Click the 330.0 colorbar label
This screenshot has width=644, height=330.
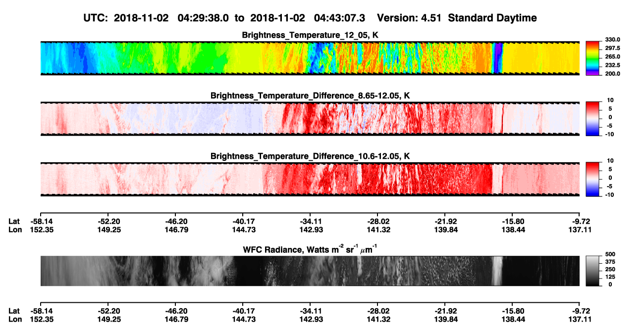[613, 40]
